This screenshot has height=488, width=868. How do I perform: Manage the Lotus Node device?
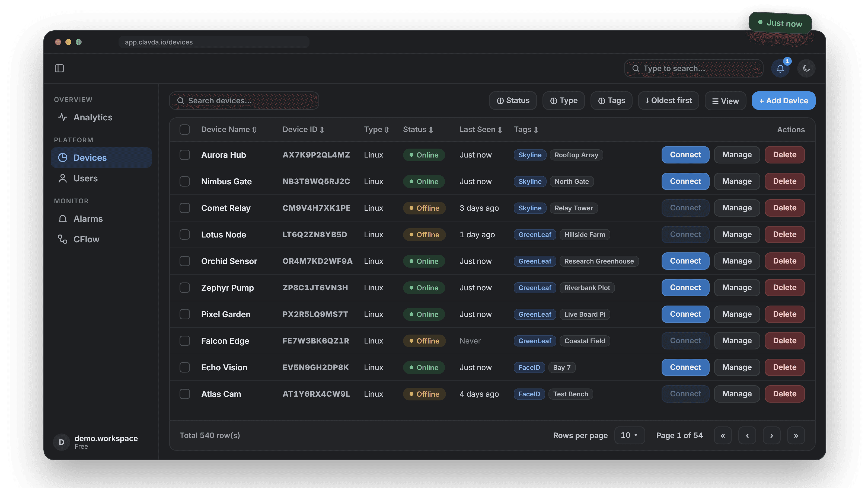[x=737, y=235]
